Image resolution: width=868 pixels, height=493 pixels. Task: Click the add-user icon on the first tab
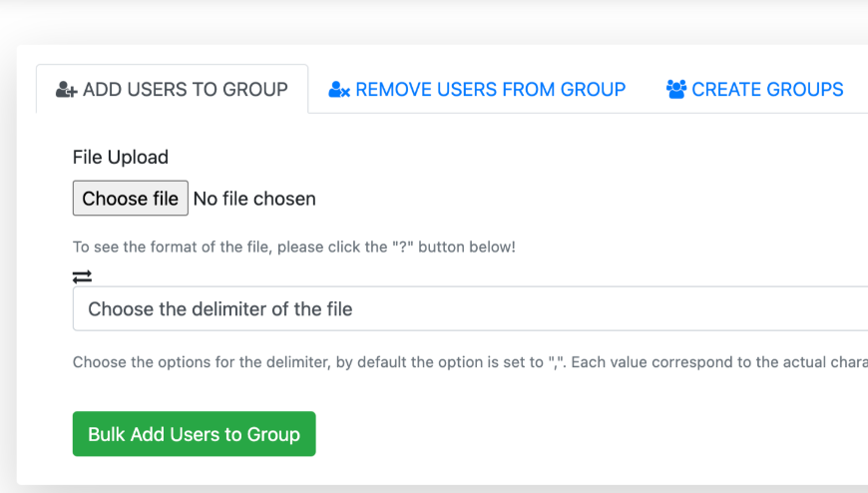(x=67, y=90)
